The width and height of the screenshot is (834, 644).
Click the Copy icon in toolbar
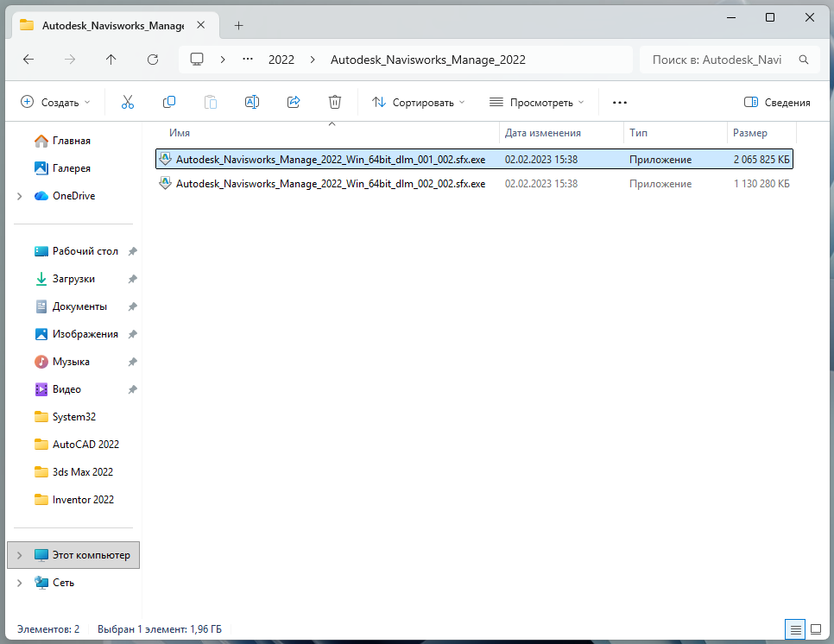pyautogui.click(x=169, y=102)
